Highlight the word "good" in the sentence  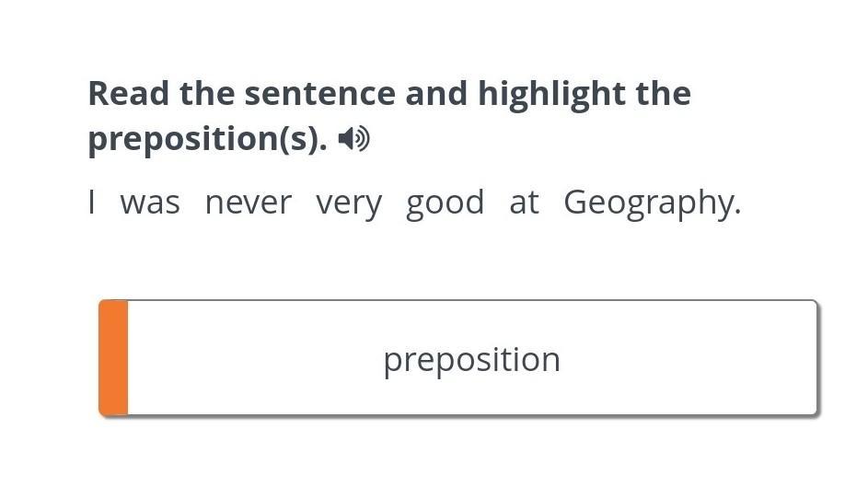[x=445, y=202]
